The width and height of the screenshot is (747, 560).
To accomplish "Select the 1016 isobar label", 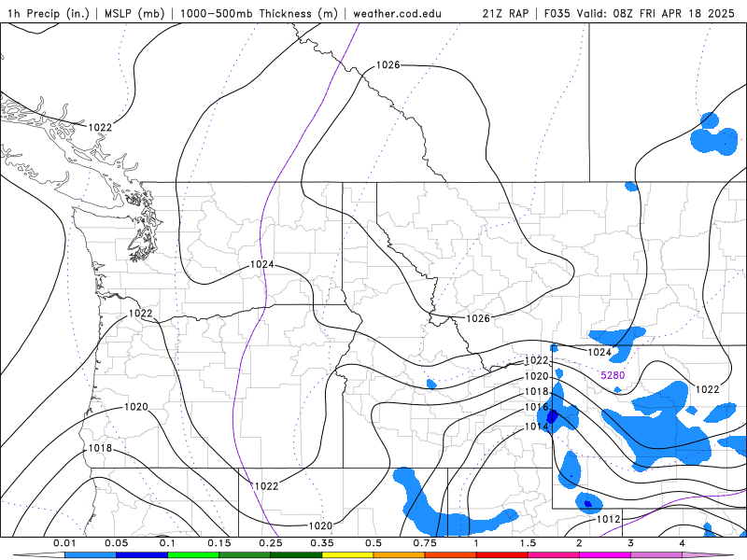I will pyautogui.click(x=536, y=407).
